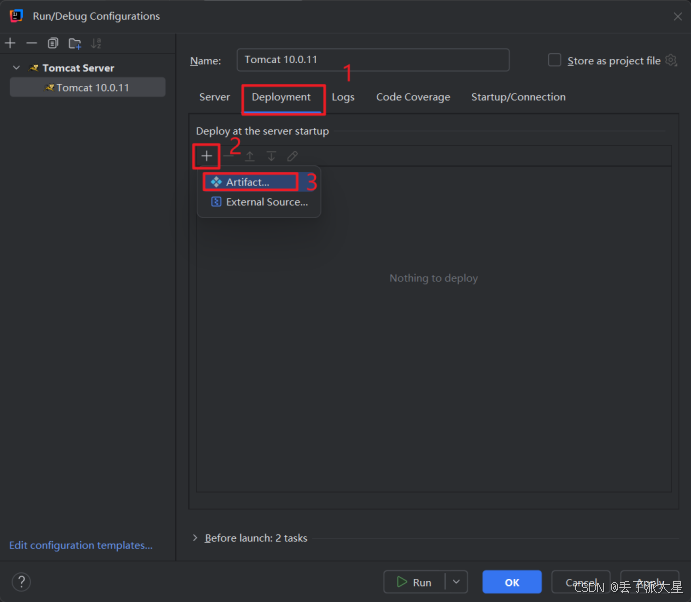Open help with the question mark icon

[x=21, y=582]
